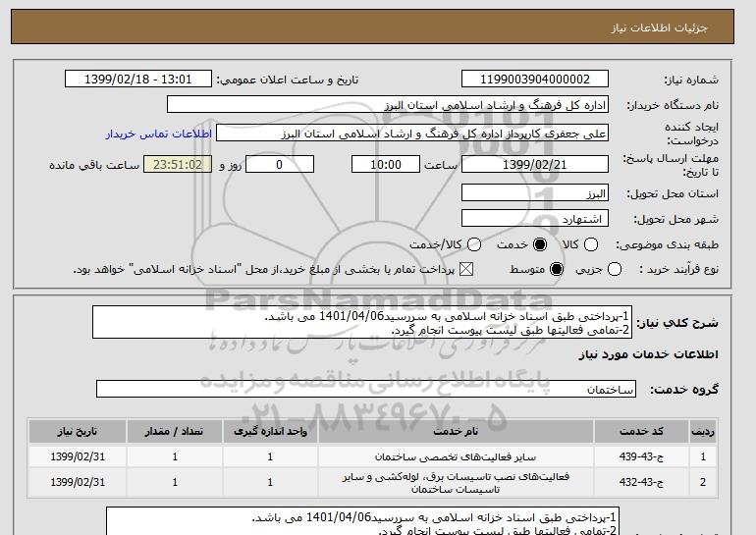Click the buyer organization name field

(x=388, y=105)
